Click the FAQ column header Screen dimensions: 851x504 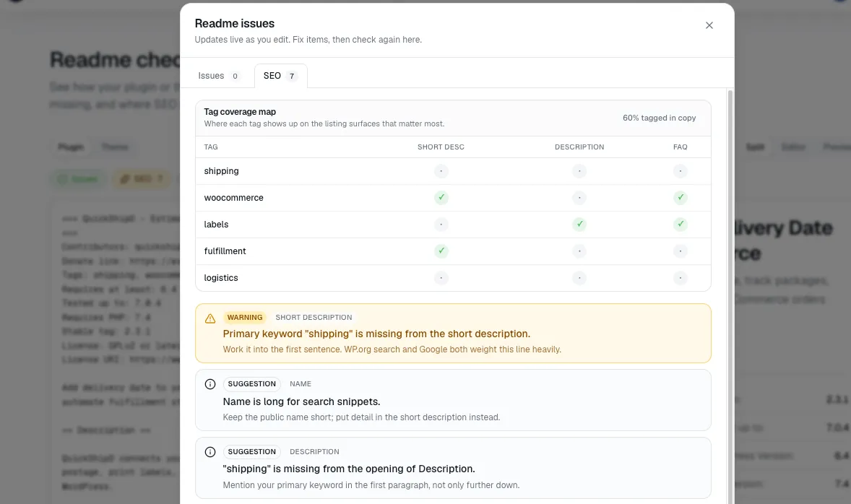680,147
